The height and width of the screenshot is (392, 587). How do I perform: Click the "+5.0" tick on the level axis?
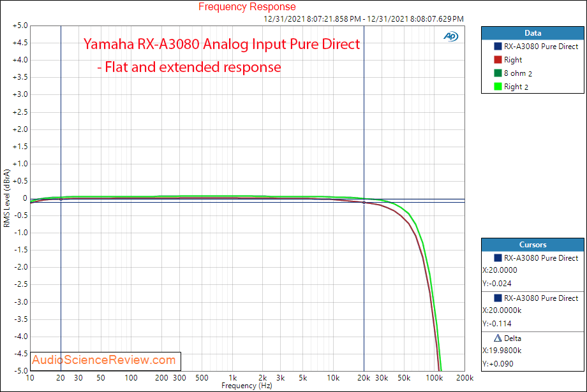point(20,25)
